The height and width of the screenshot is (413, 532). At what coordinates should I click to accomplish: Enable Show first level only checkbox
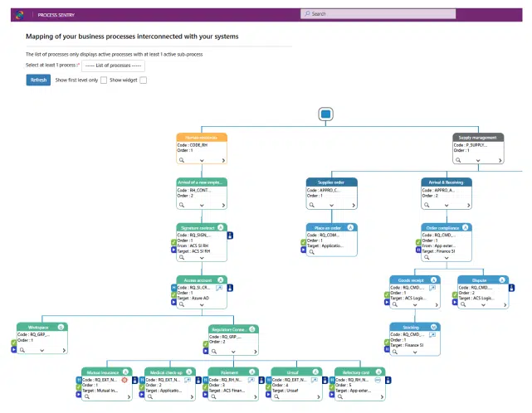point(104,80)
